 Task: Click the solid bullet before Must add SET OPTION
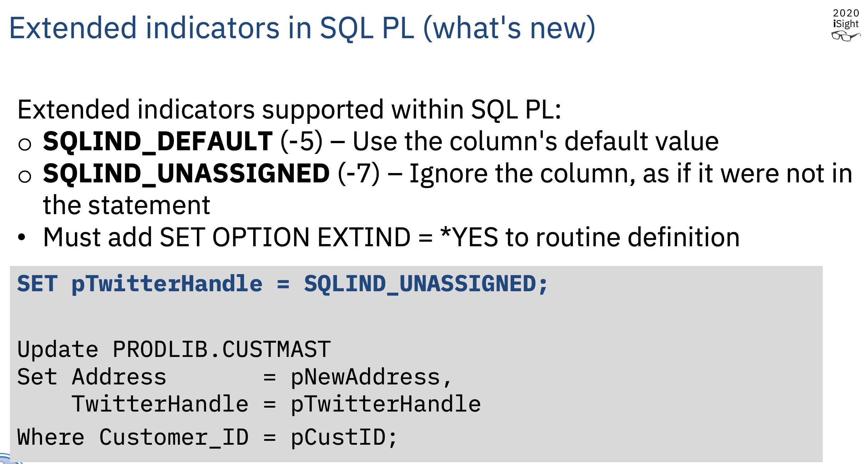point(22,237)
